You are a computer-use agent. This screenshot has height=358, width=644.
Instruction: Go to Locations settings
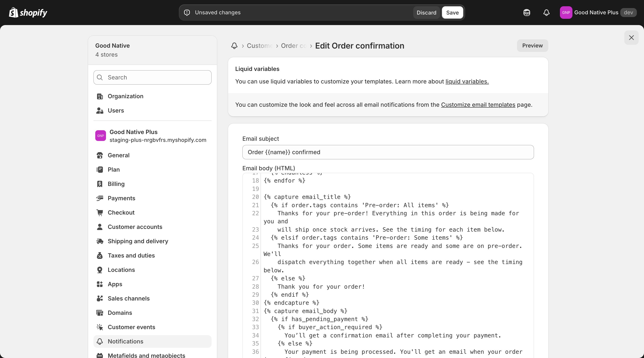[152, 270]
